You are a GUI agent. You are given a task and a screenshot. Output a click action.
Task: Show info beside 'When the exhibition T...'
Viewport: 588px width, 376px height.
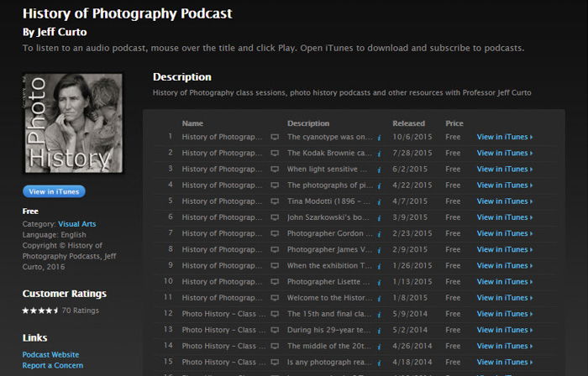click(x=379, y=267)
